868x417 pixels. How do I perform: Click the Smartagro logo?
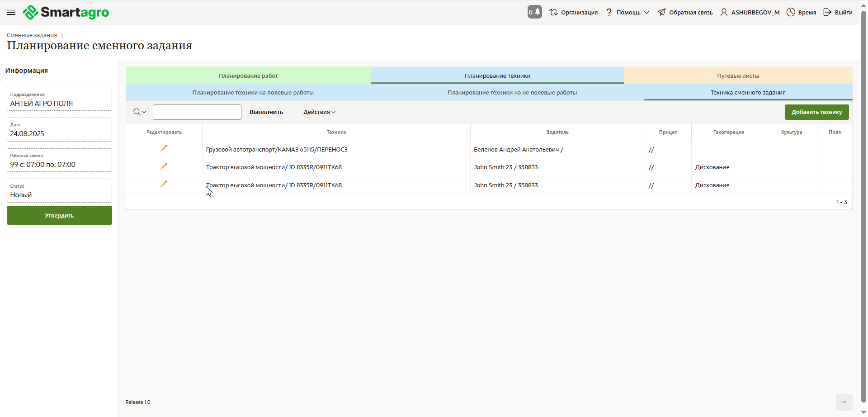66,13
